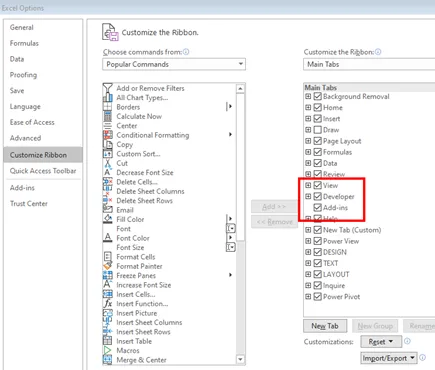Click info icon beside Choose commands from
This screenshot has height=370, width=435.
click(186, 52)
